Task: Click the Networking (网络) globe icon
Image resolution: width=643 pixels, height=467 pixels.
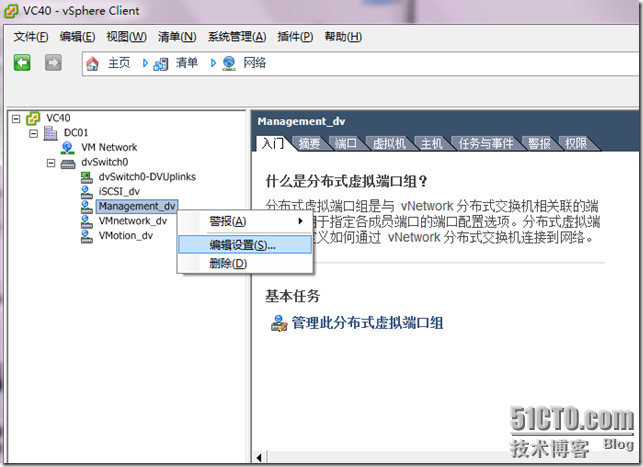Action: point(229,64)
